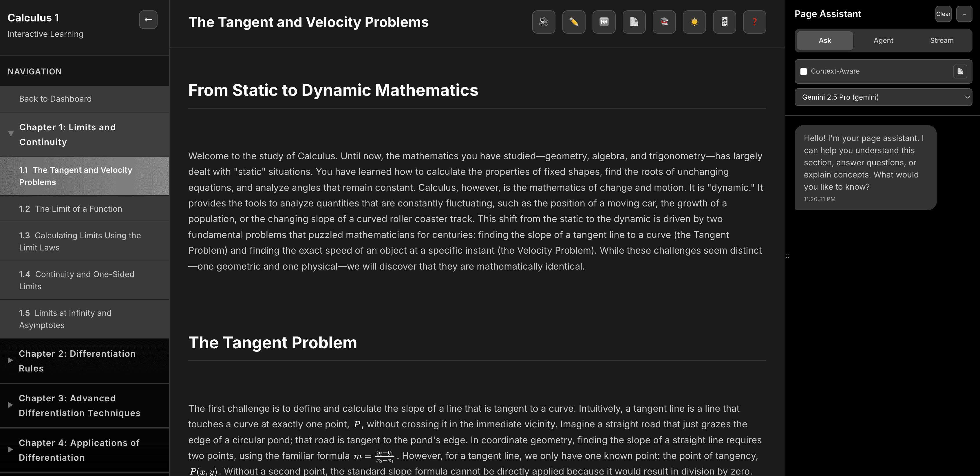This screenshot has width=980, height=476.
Task: Click the yellow pencil edit icon
Action: (574, 22)
